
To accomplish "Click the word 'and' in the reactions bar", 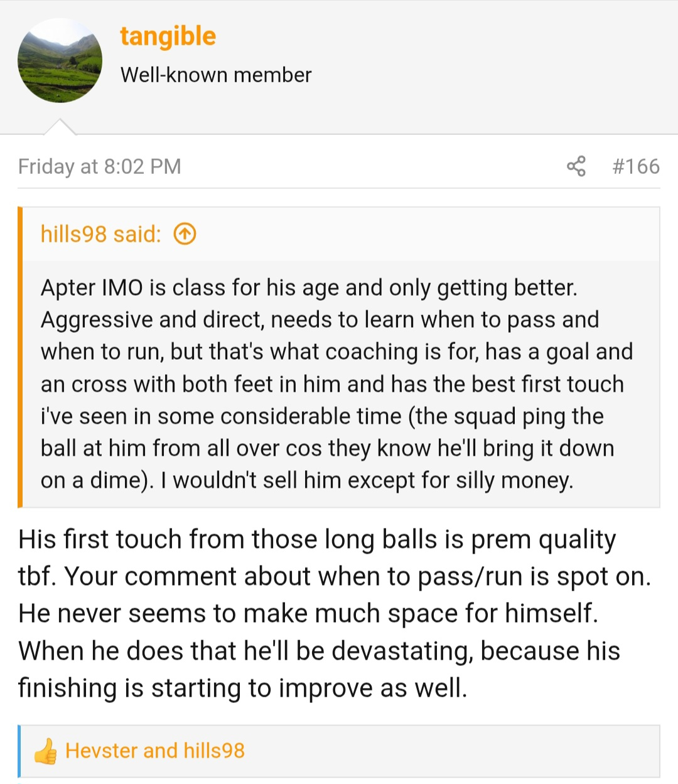I will (160, 751).
